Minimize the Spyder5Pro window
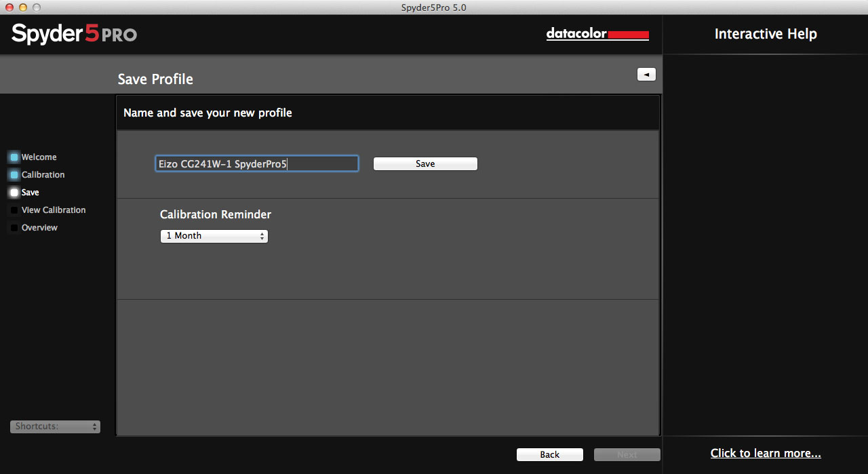 point(22,7)
